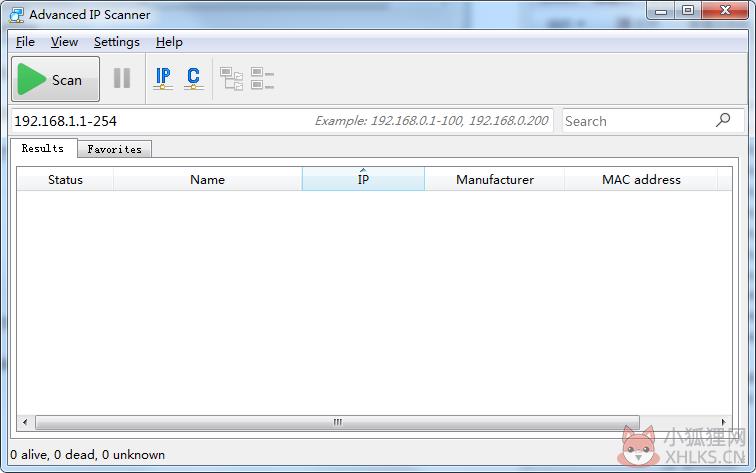Image resolution: width=756 pixels, height=473 pixels.
Task: Sort by the IP column header
Action: [x=363, y=179]
